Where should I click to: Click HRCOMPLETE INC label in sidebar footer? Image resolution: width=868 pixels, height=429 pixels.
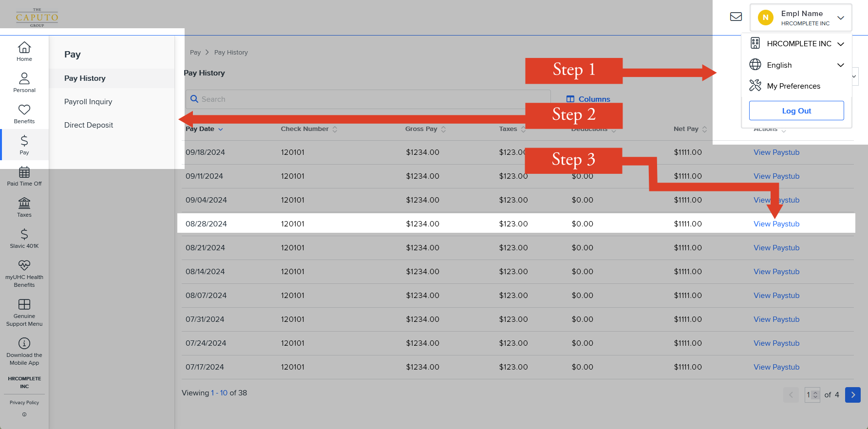tap(24, 382)
